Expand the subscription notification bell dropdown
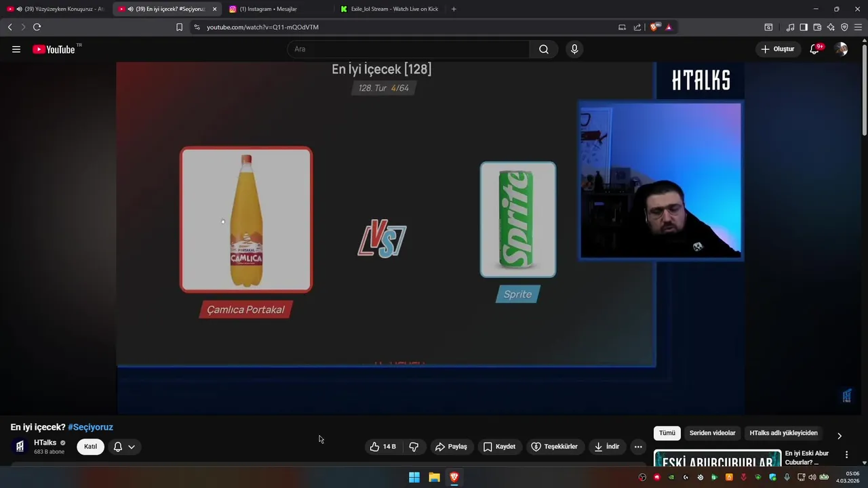This screenshot has height=488, width=868. point(124,447)
